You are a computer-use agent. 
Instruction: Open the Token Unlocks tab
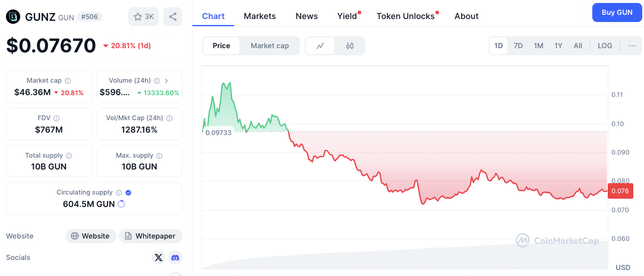[405, 16]
